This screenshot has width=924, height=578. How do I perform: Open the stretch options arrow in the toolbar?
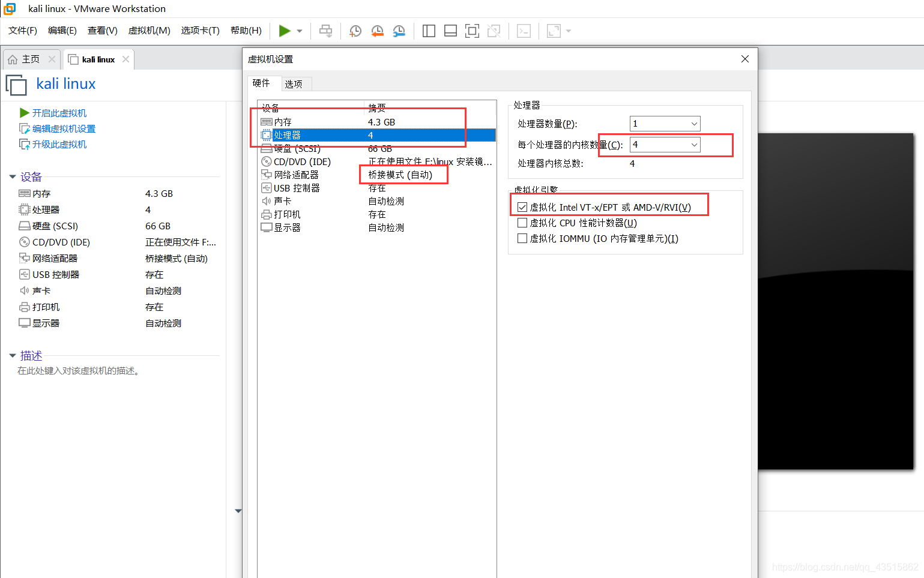568,31
